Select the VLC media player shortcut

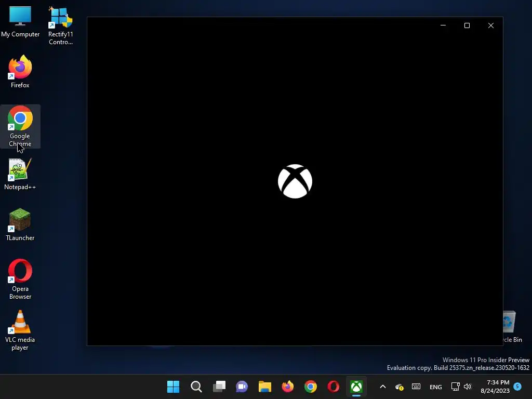coord(20,330)
